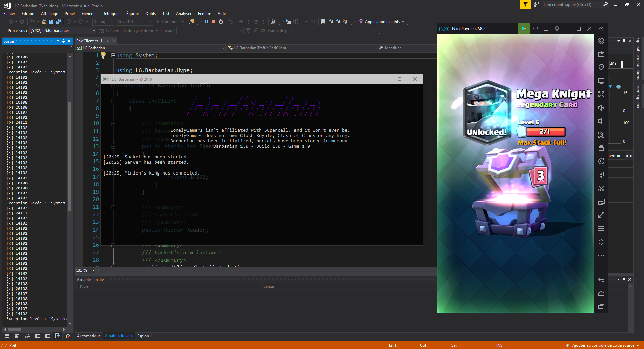Image resolution: width=644 pixels, height=349 pixels.
Task: Open the Processus LG.Barbarian.exe dropdown
Action: pyautogui.click(x=63, y=31)
